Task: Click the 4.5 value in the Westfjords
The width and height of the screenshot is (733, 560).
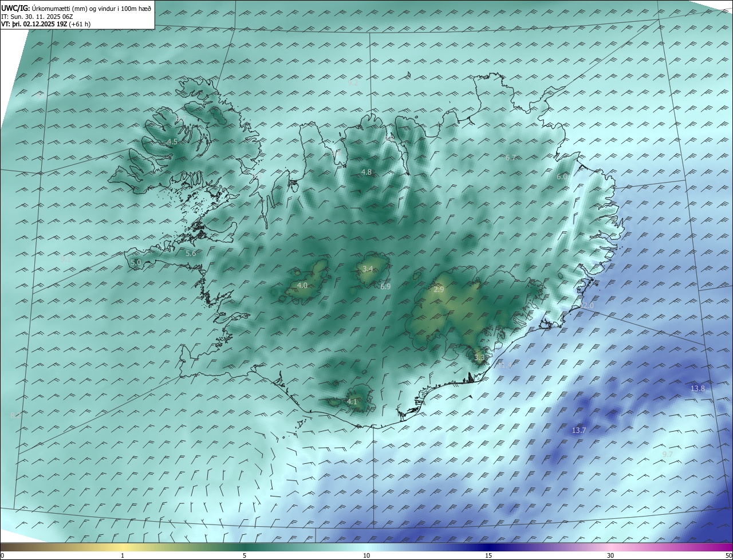Action: [172, 141]
